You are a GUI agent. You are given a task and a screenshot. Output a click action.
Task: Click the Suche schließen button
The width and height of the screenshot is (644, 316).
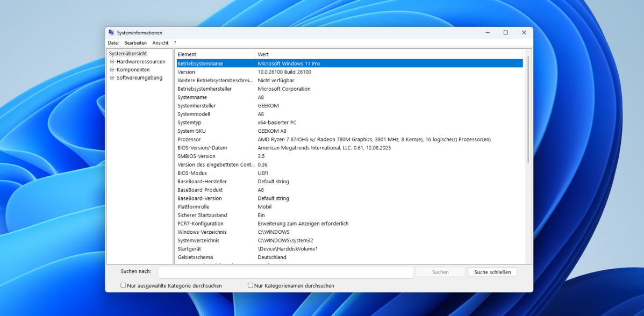click(492, 271)
